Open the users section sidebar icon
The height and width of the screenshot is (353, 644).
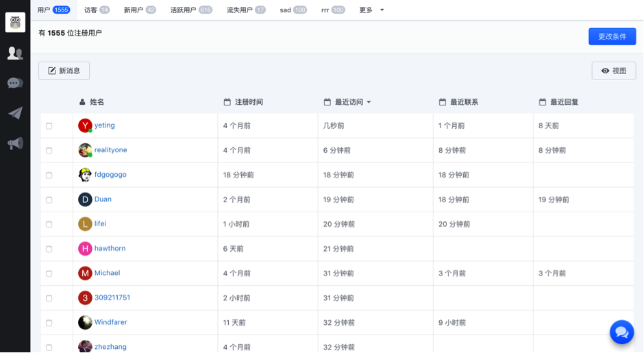(x=15, y=53)
